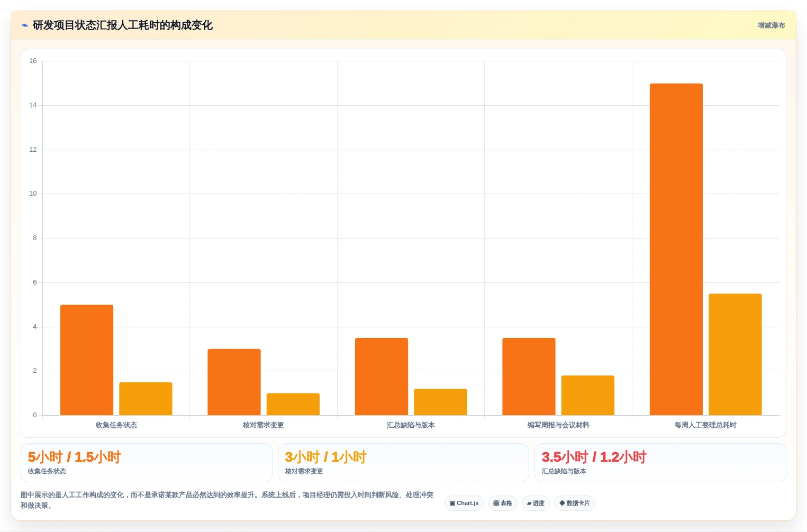Click the amber bar for 收集任务状态

click(x=146, y=399)
